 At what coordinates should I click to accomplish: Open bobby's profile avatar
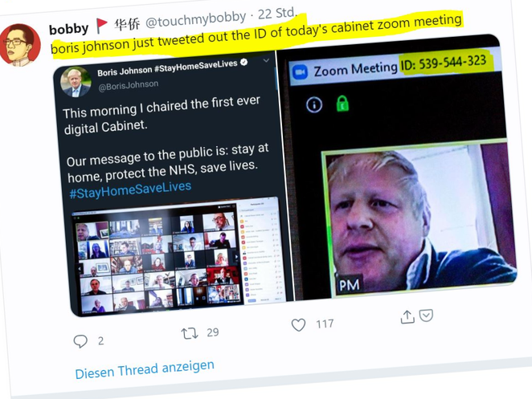pos(20,44)
